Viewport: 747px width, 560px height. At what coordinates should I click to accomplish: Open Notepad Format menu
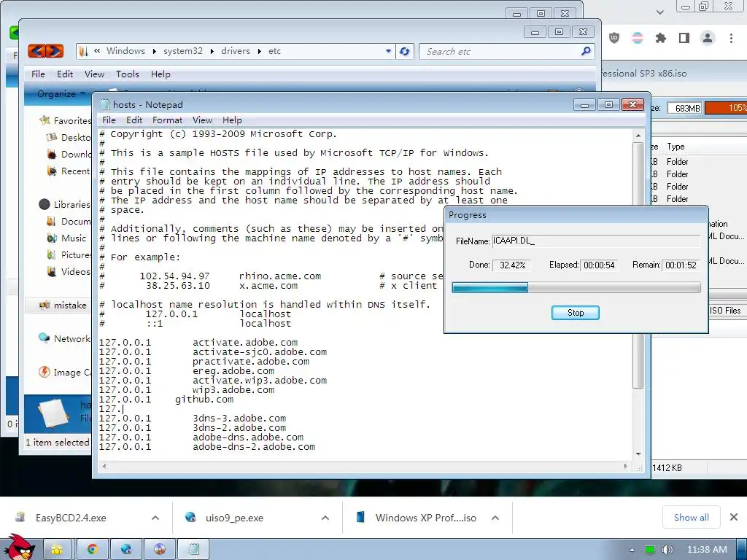coord(167,120)
